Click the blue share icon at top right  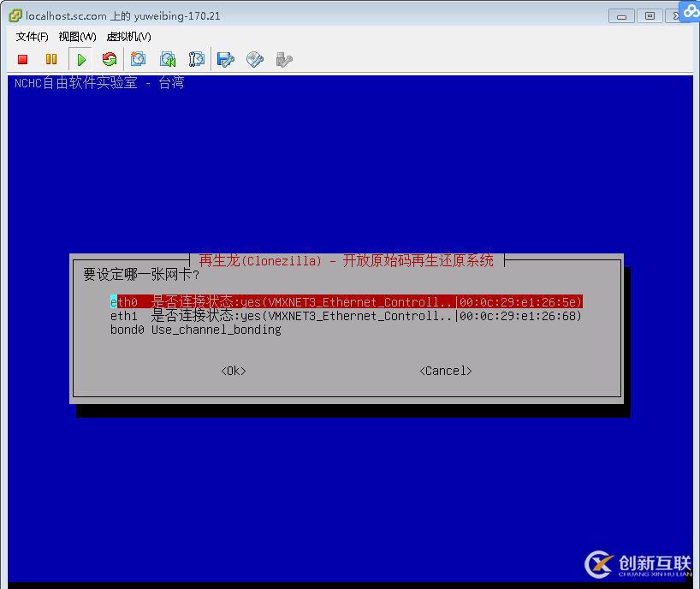coord(690,12)
